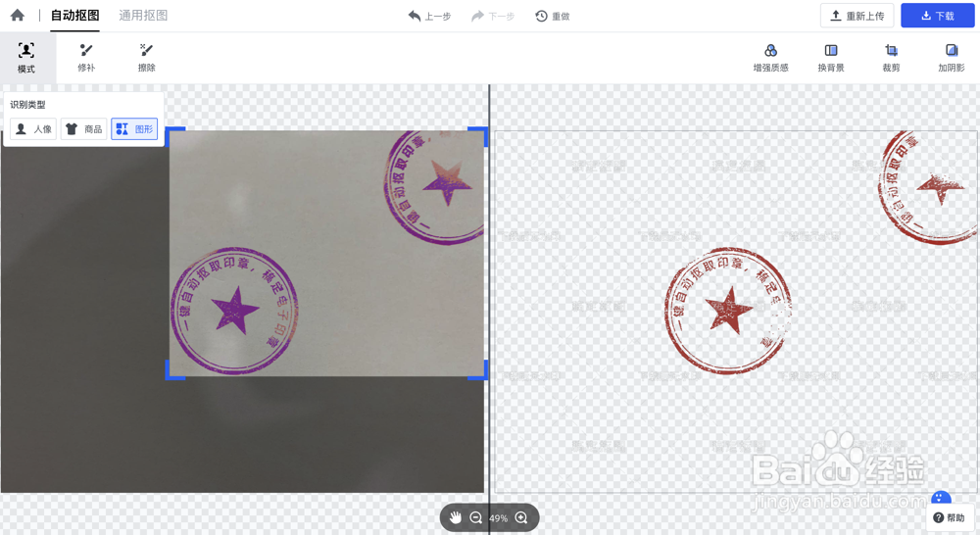This screenshot has height=535, width=980.
Task: Add shadow with 加阴影 tool
Action: pyautogui.click(x=952, y=58)
